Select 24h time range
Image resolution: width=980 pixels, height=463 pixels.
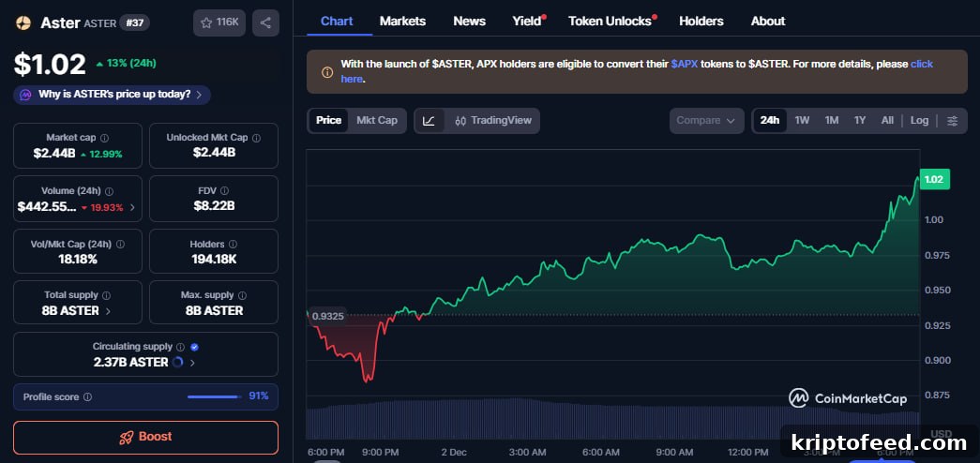click(x=770, y=121)
